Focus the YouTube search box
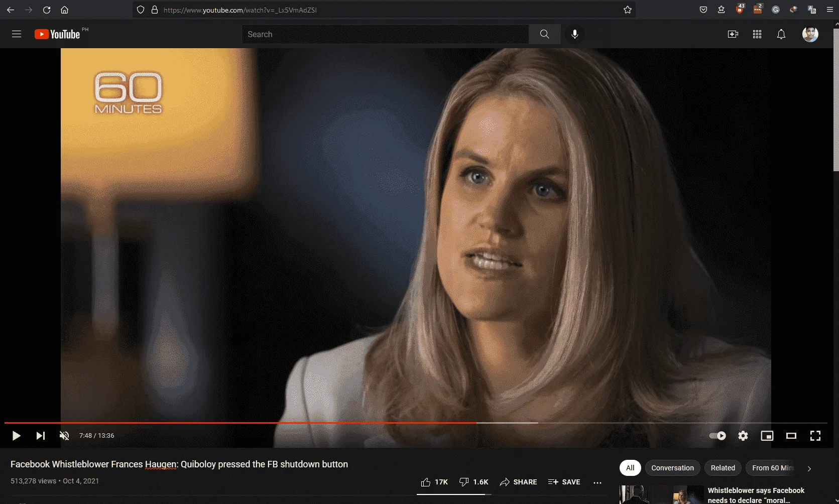The width and height of the screenshot is (839, 504). (385, 34)
